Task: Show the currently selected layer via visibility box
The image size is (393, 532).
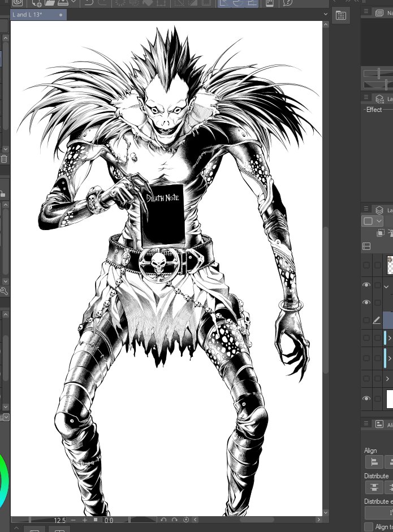Action: pyautogui.click(x=366, y=320)
